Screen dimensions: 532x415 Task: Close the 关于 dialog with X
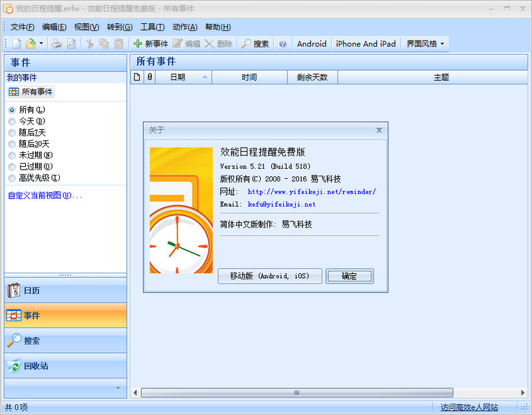pyautogui.click(x=379, y=130)
